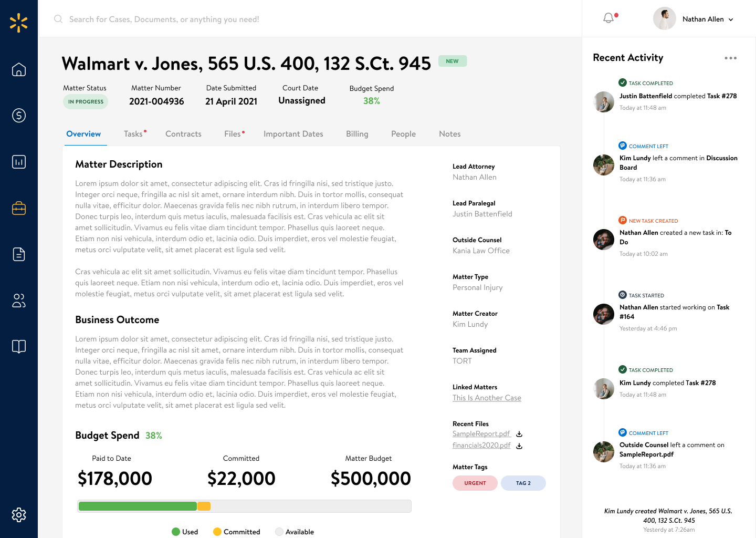Select the briefcase matters sidebar icon
The width and height of the screenshot is (756, 538).
coord(19,208)
